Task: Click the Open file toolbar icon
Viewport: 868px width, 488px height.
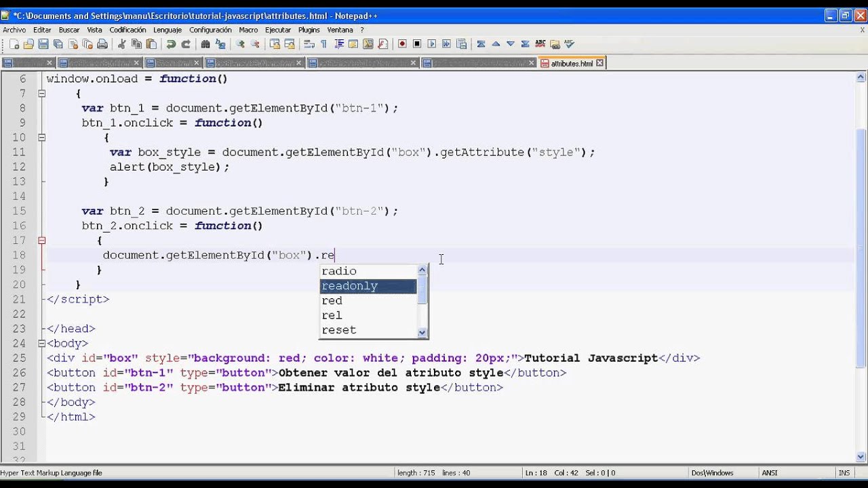Action: [28, 44]
